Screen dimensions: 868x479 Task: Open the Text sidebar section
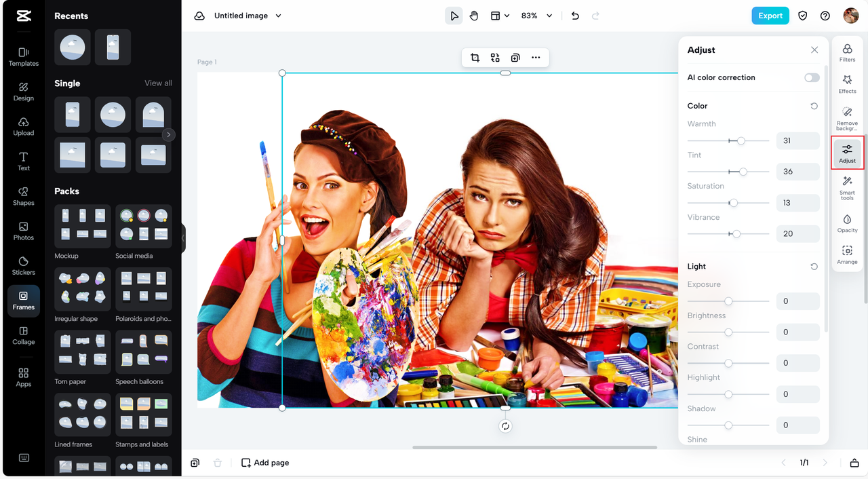24,161
